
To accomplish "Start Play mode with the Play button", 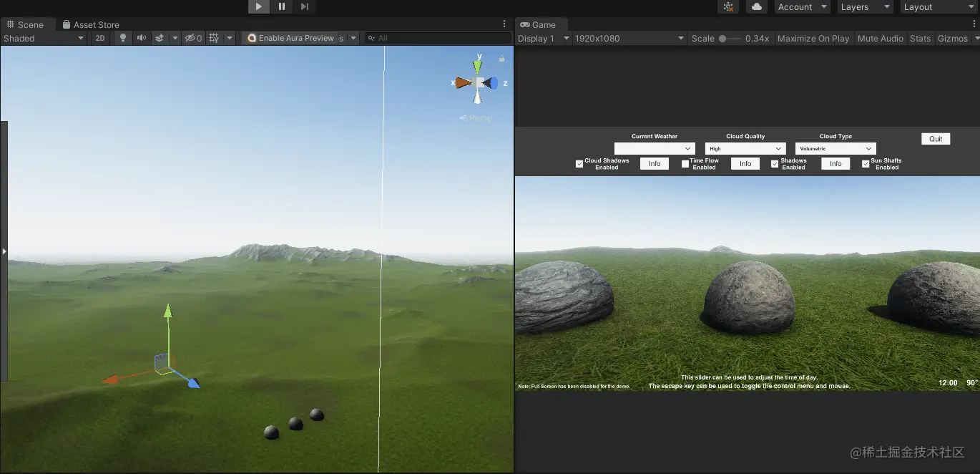I will pos(258,6).
